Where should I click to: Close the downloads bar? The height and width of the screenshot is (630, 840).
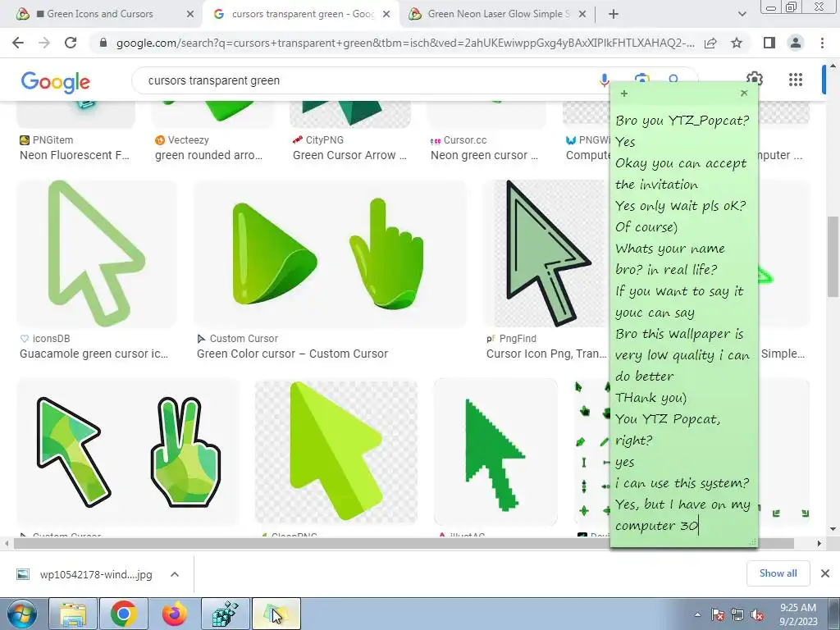(x=825, y=573)
